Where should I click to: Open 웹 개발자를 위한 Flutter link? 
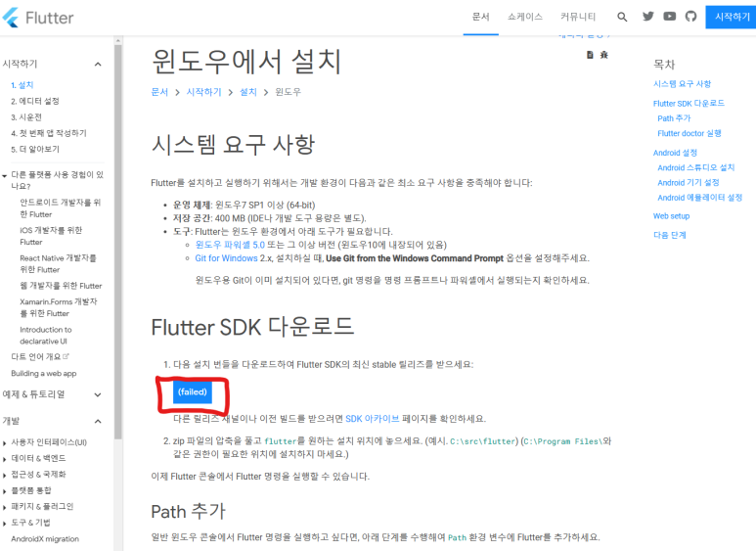click(x=61, y=286)
